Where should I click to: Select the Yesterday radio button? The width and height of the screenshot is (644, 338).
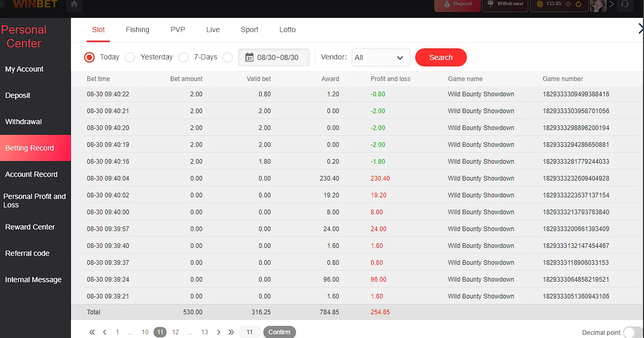[130, 57]
